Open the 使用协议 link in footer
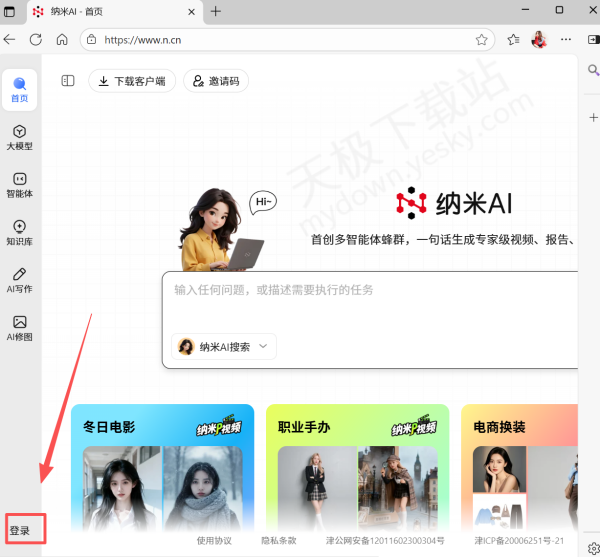 click(214, 541)
